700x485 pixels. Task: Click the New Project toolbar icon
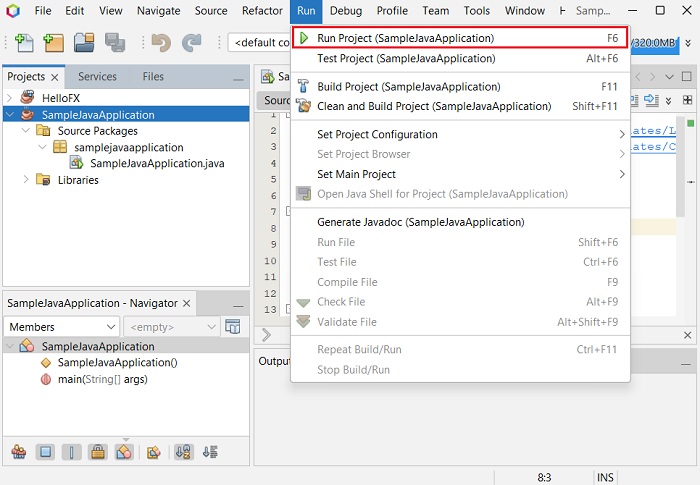53,42
